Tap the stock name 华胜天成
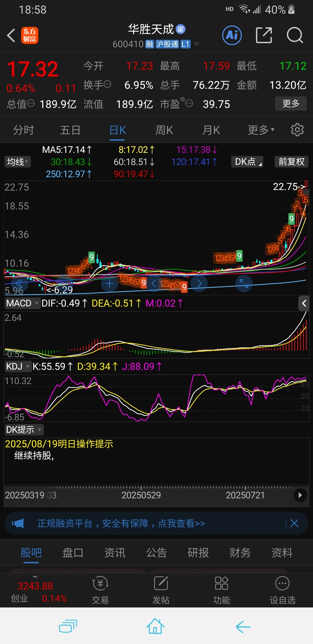Screen dimensions: 313x644 [x=151, y=29]
